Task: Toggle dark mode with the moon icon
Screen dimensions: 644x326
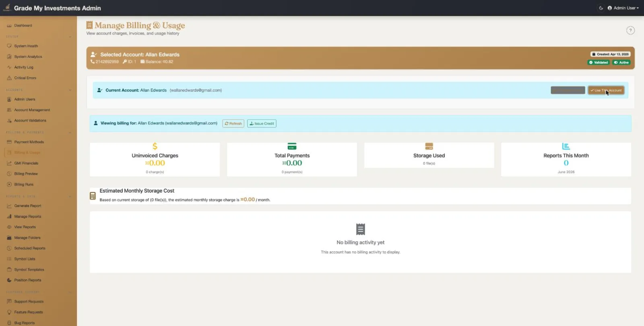Action: 601,8
